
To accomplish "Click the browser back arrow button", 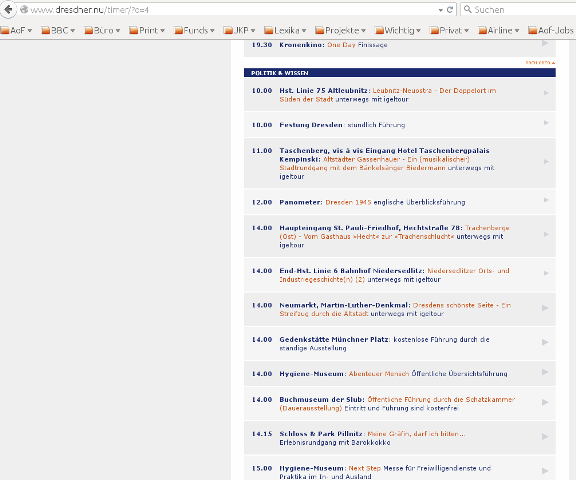I will (x=8, y=9).
